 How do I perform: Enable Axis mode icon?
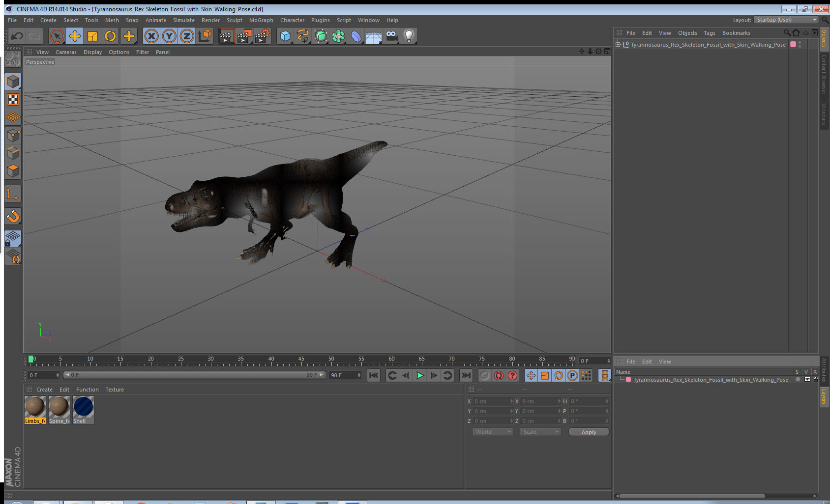point(13,194)
